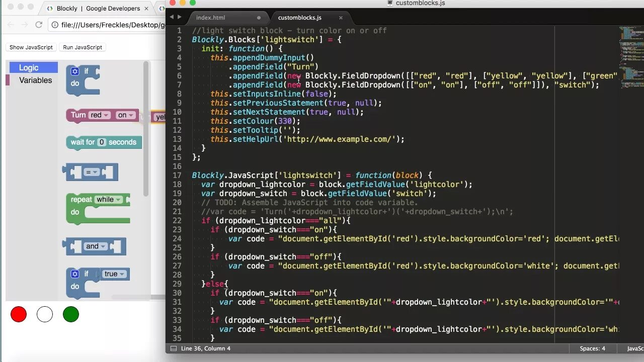
Task: Open the true dropdown on the boolean block
Action: (114, 274)
